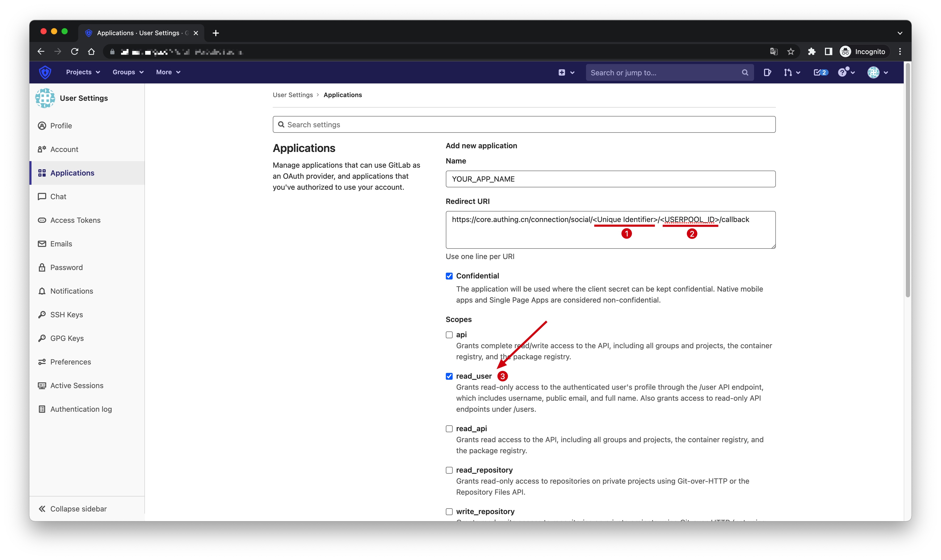The image size is (941, 560).
Task: Enable the api scope checkbox
Action: 449,335
